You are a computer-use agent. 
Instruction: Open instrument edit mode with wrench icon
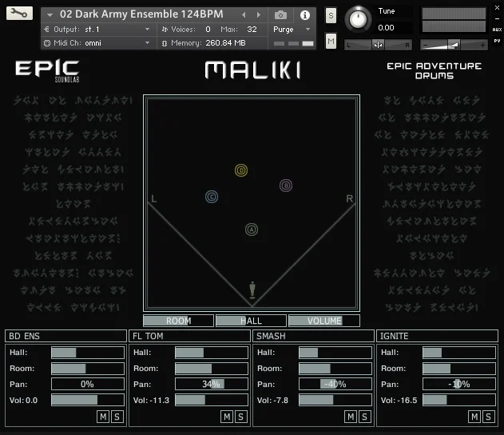pos(19,13)
